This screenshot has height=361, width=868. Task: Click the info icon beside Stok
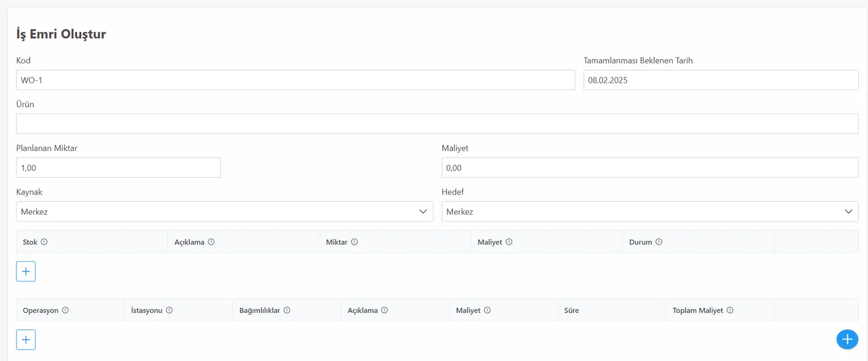[44, 242]
